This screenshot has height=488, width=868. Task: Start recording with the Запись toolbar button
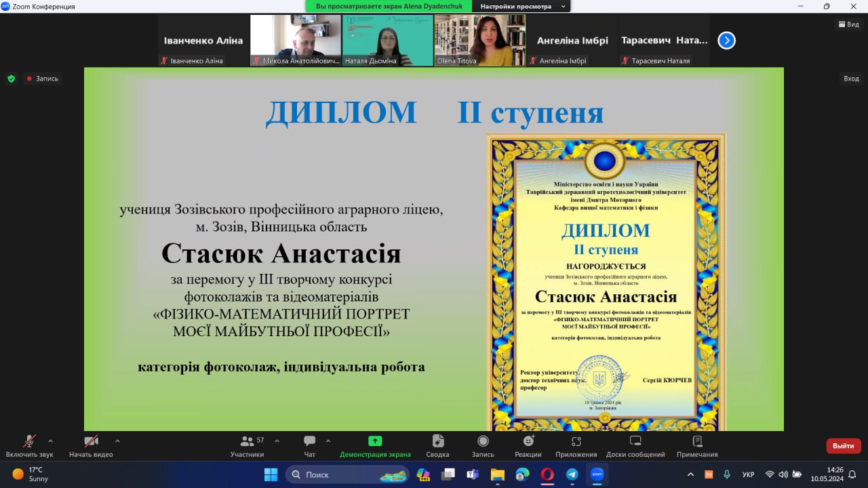(x=483, y=446)
